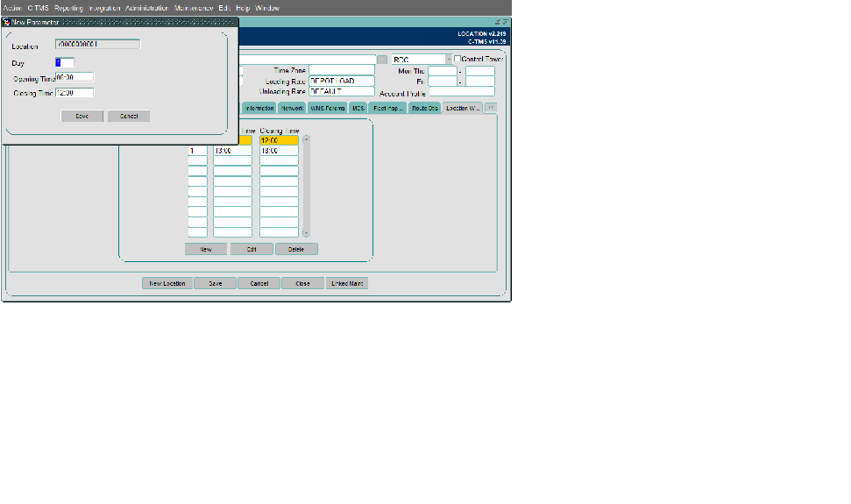This screenshot has width=851, height=504.
Task: Select the 13:00 opening time cell
Action: pos(232,151)
